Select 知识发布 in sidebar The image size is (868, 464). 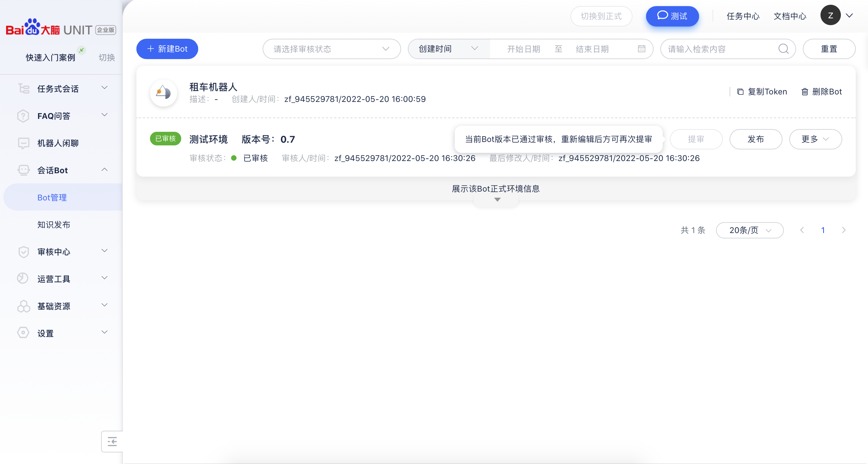(54, 225)
